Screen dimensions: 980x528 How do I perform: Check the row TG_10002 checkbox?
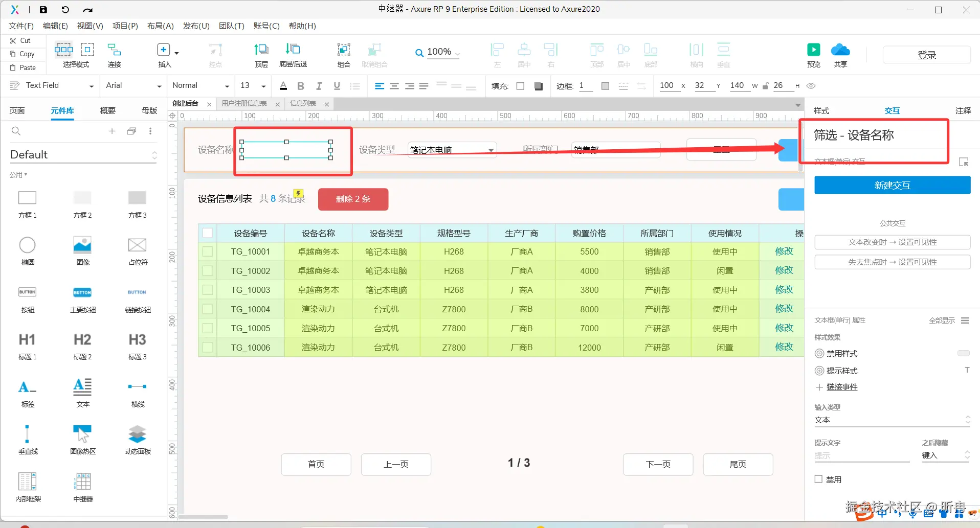pyautogui.click(x=208, y=271)
